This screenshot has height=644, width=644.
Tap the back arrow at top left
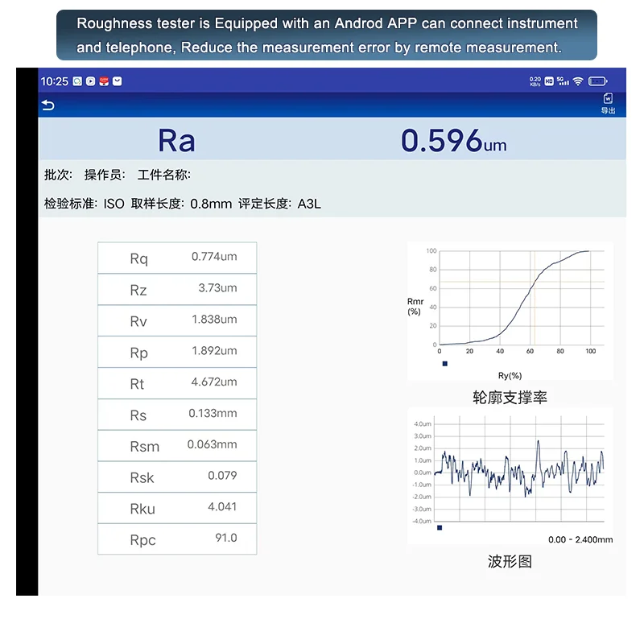click(48, 105)
